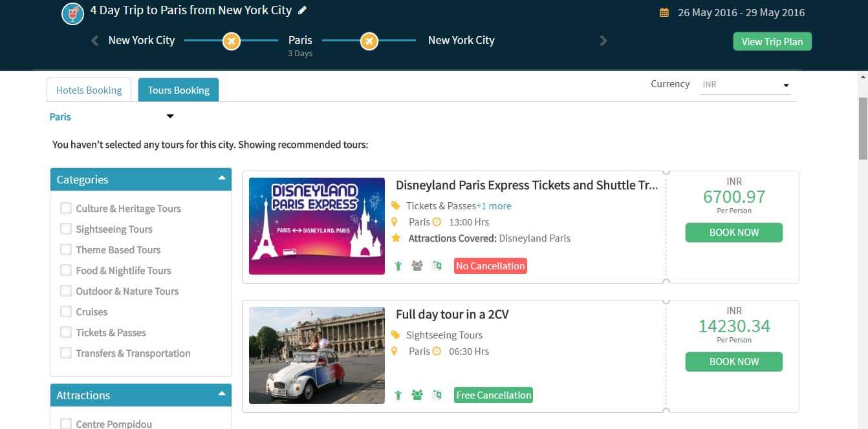Edit trip title with the pencil icon
Viewport: 868px width, 429px height.
pyautogui.click(x=303, y=10)
